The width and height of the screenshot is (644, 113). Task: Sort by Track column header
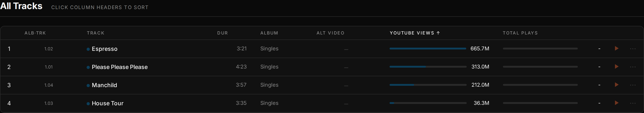(x=95, y=33)
